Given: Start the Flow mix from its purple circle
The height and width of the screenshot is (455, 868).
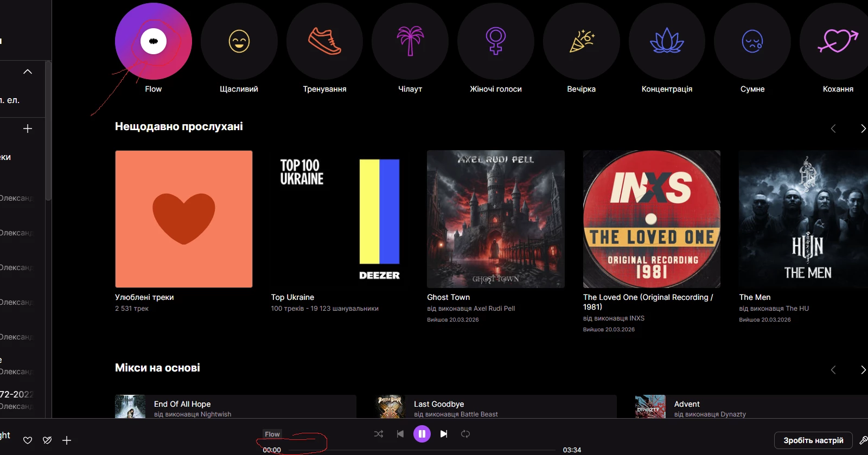Looking at the screenshot, I should pyautogui.click(x=154, y=41).
